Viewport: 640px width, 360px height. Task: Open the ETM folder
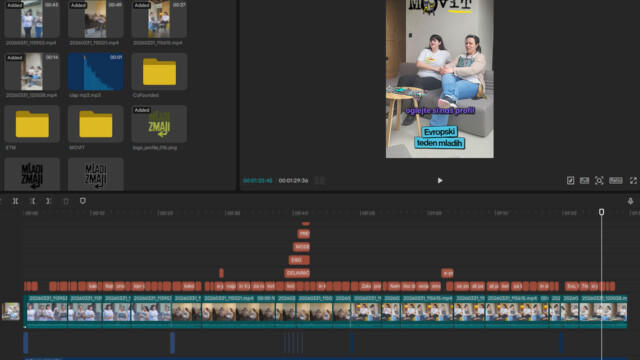pyautogui.click(x=32, y=124)
